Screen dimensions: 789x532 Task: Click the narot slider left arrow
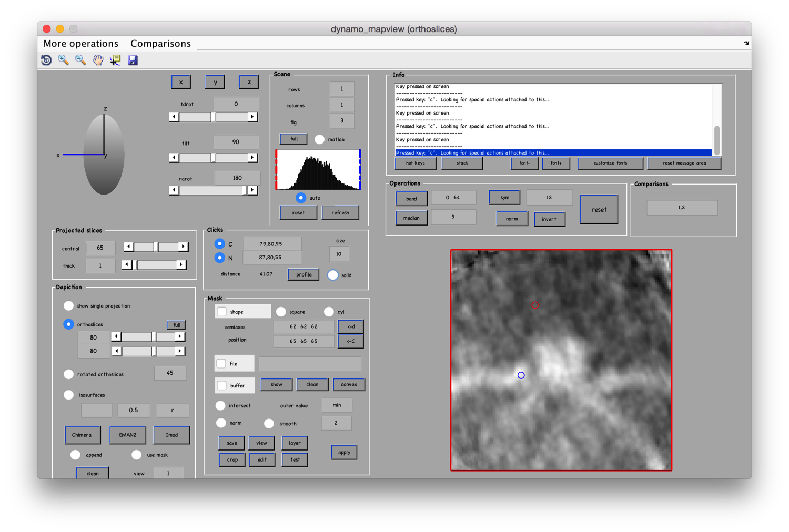coord(174,190)
